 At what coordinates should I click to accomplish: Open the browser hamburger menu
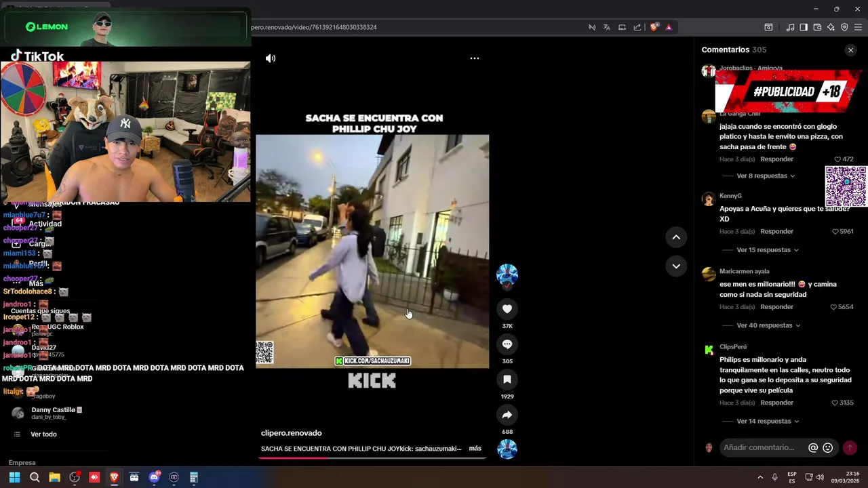(859, 27)
